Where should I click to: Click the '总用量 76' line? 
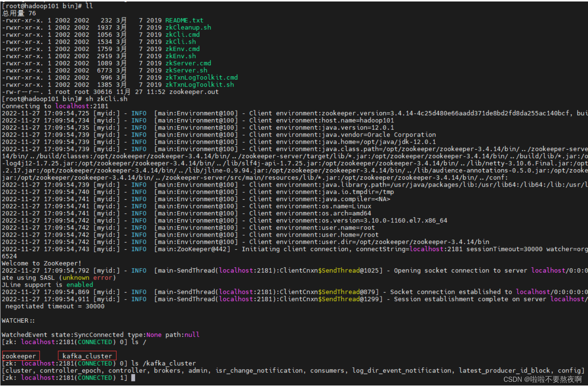point(19,13)
